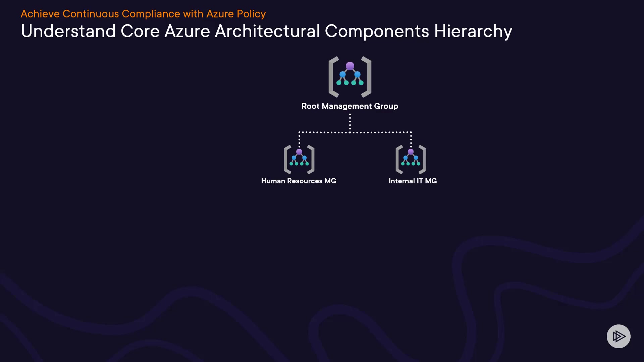This screenshot has height=362, width=644.
Task: Click dotted connector above Internal IT MG icon
Action: pos(411,139)
